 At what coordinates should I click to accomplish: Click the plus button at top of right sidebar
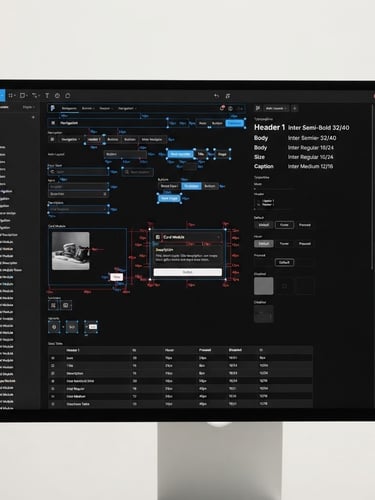(295, 108)
